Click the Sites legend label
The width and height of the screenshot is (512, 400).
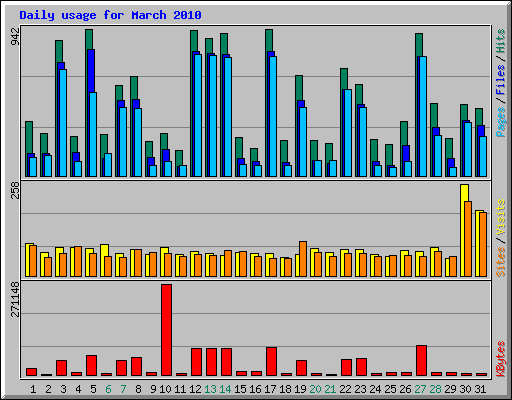pyautogui.click(x=500, y=262)
